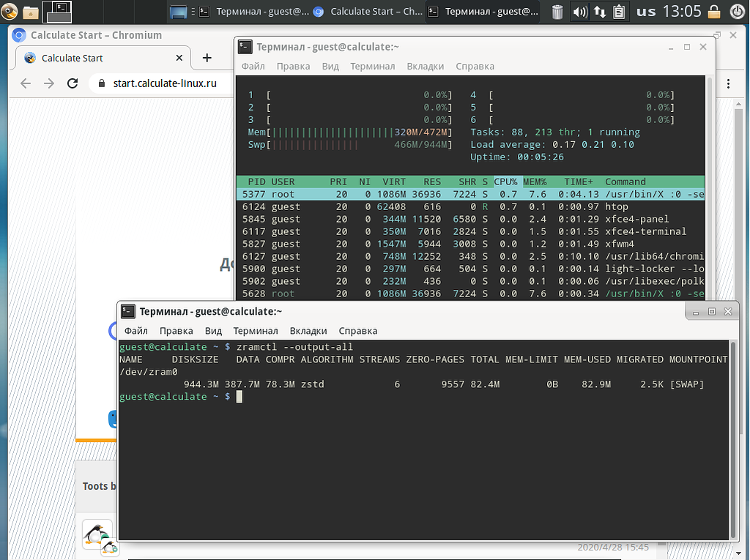This screenshot has width=750, height=560.
Task: Open the Calculate Linux applications menu
Action: point(9,11)
